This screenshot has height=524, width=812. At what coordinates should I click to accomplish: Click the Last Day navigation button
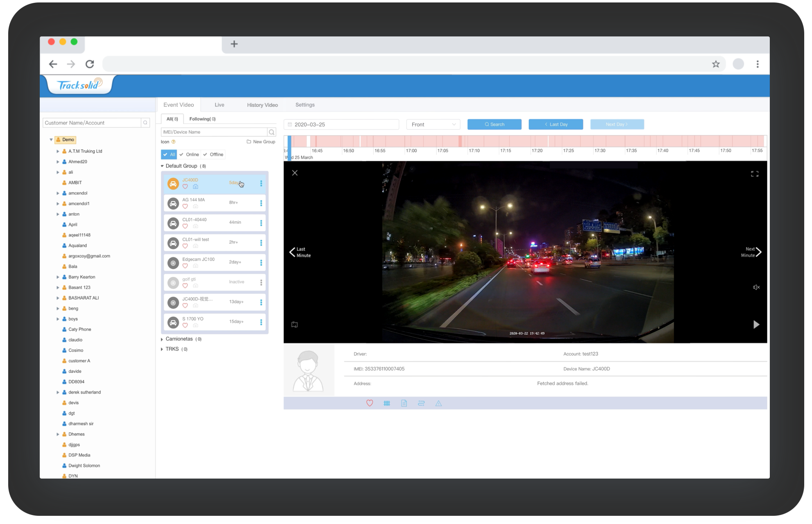pos(555,124)
